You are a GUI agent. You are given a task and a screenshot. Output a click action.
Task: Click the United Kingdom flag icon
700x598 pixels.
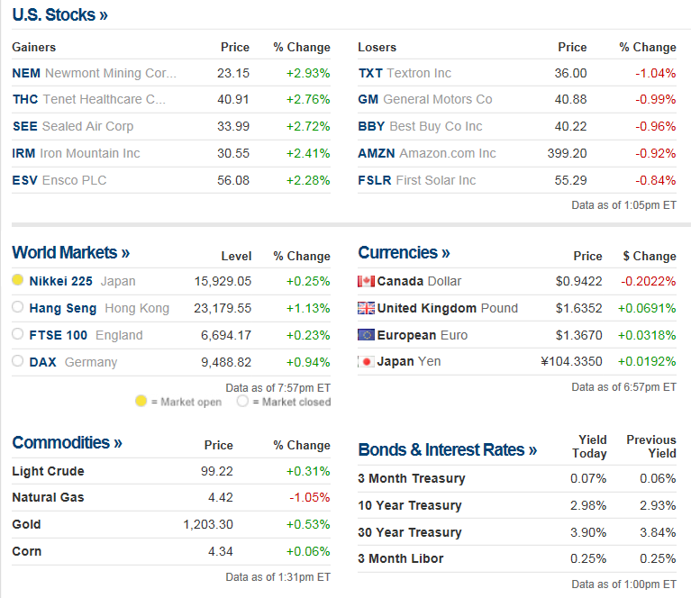(x=366, y=308)
